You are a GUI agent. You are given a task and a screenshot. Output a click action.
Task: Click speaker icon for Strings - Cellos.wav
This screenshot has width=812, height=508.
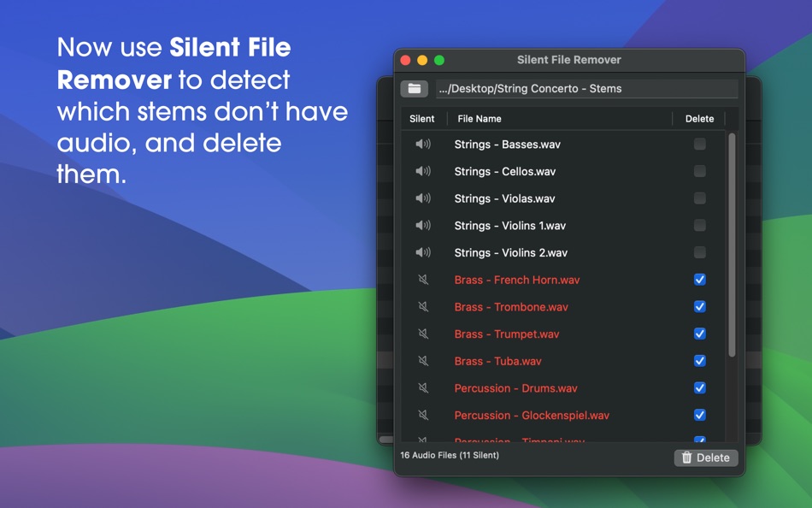422,171
